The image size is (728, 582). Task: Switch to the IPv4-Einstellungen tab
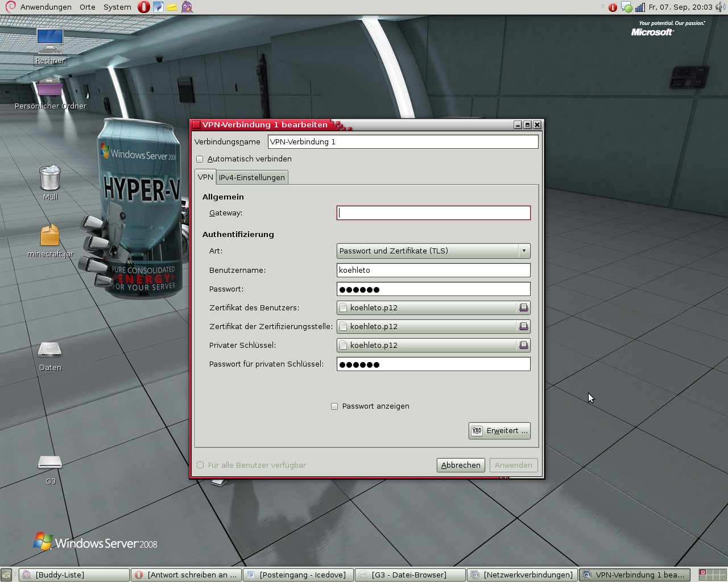[252, 177]
